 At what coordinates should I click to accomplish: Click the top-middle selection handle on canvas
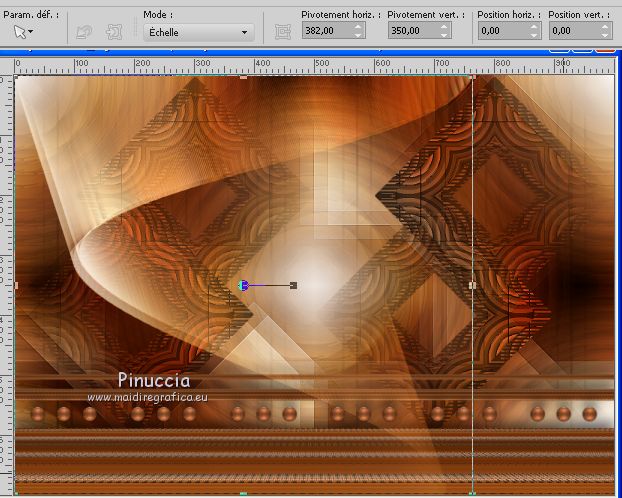click(x=244, y=77)
